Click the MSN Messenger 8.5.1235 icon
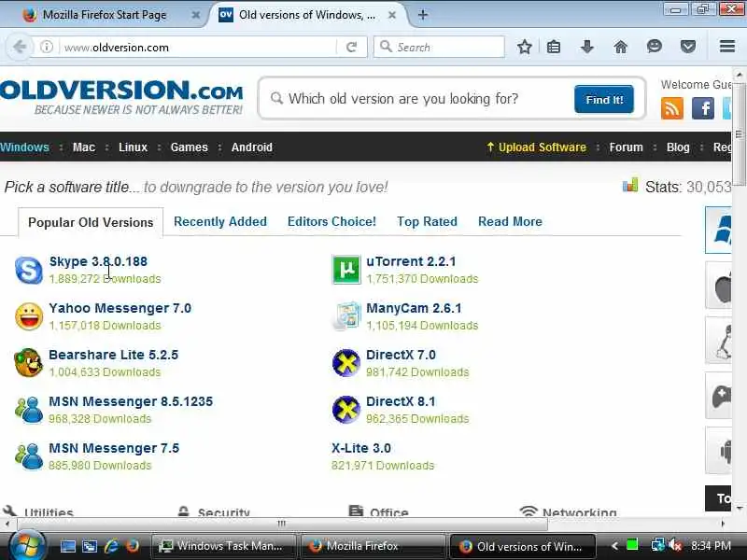The image size is (747, 560). 29,410
